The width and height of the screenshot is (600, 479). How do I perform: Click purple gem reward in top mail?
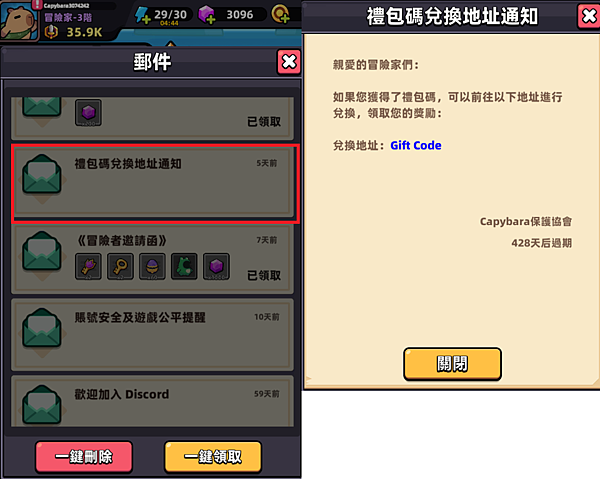pos(88,113)
